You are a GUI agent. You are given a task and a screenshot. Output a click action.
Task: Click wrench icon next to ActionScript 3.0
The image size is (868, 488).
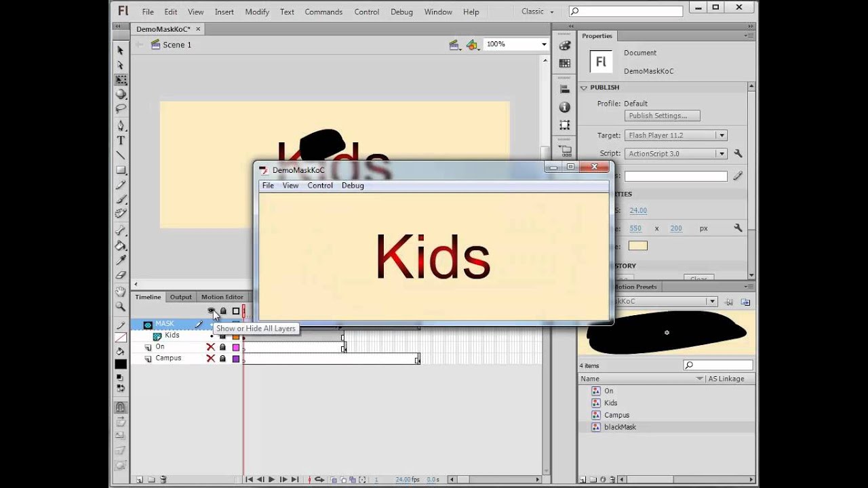coord(738,154)
